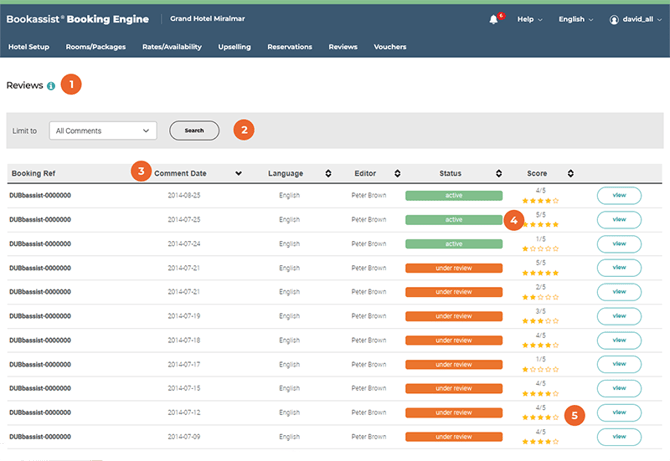
Task: Click the active status of 2014-07-25 review
Action: (x=453, y=219)
